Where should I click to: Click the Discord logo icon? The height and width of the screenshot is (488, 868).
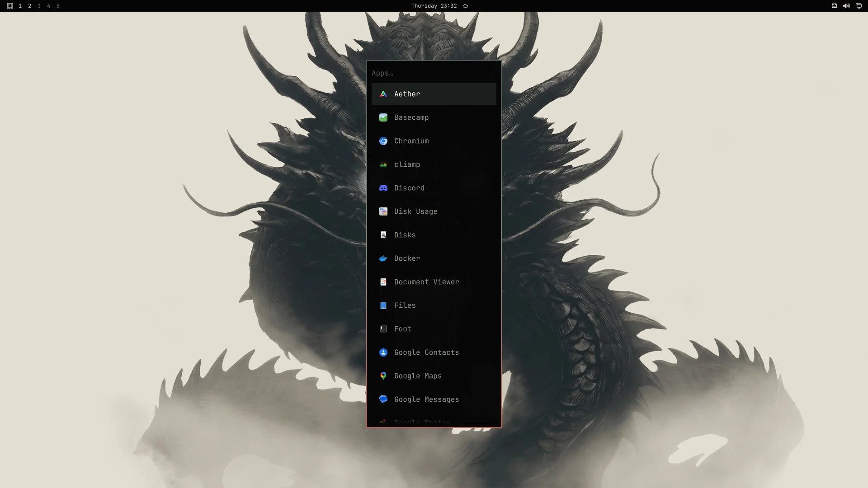pos(383,188)
